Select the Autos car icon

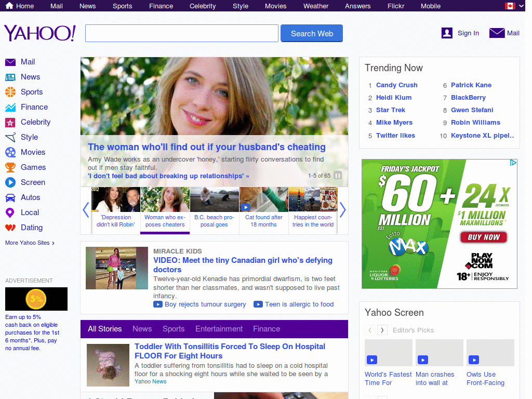point(11,197)
